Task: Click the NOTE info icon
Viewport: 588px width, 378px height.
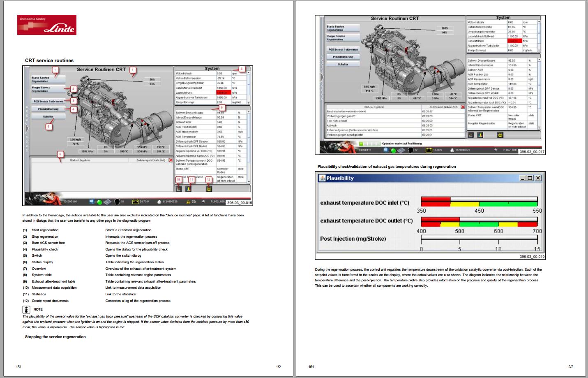Action: point(27,310)
